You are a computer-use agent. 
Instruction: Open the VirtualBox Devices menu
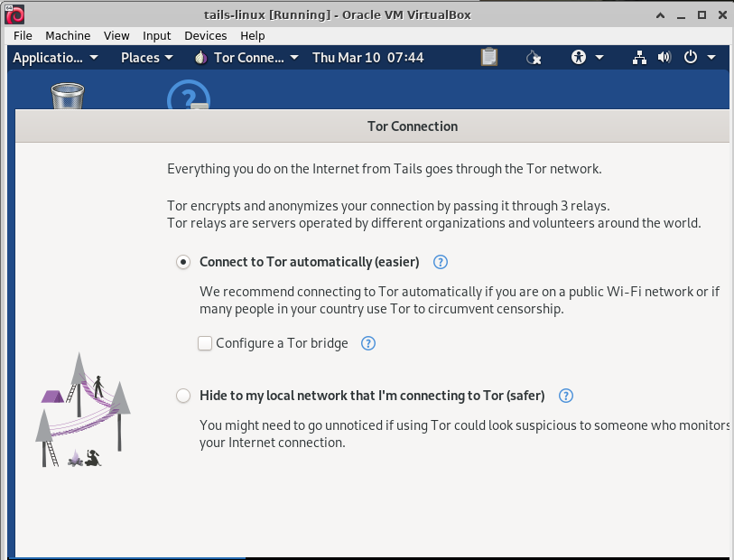tap(206, 36)
